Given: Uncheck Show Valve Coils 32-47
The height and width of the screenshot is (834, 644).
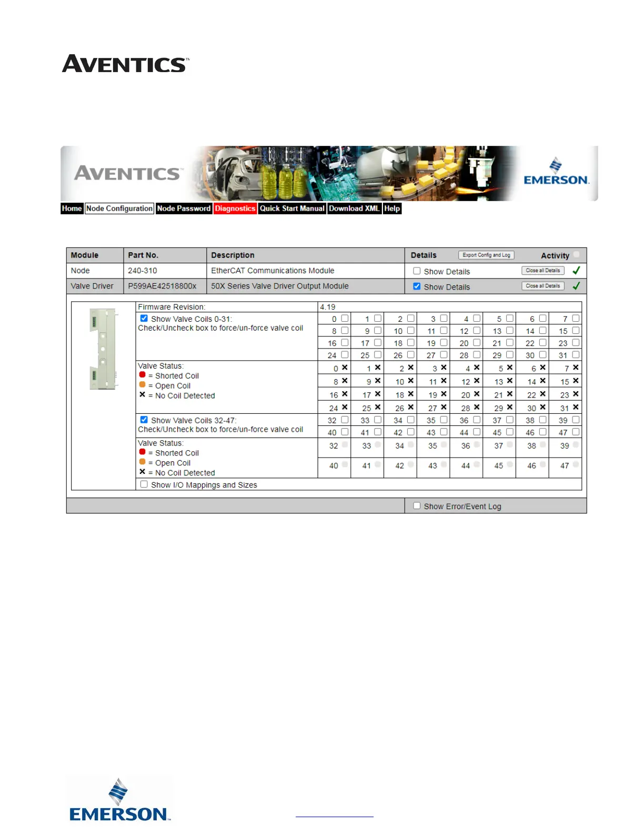Looking at the screenshot, I should point(144,420).
